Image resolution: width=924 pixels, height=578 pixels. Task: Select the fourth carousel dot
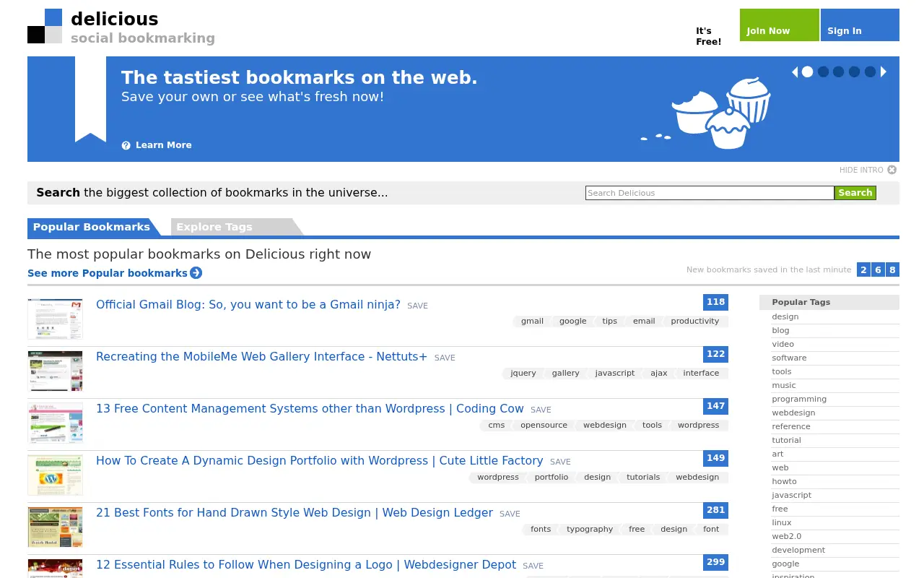(855, 72)
